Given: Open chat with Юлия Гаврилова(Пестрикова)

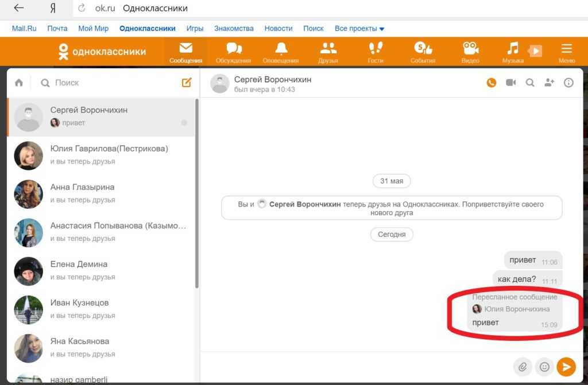Looking at the screenshot, I should point(101,155).
